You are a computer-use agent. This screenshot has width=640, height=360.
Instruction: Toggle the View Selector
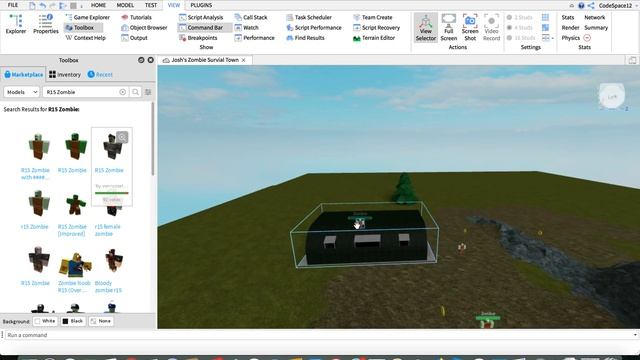click(426, 27)
